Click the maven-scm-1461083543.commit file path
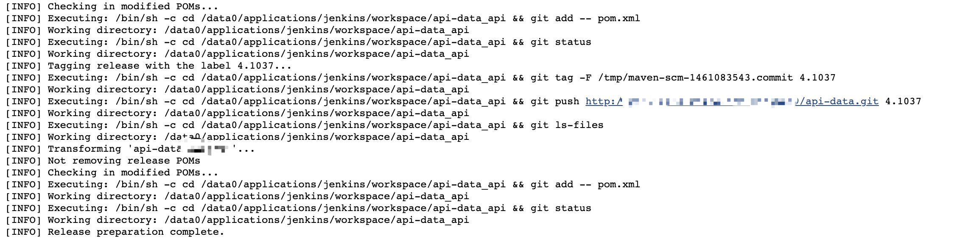This screenshot has height=239, width=980. coord(695,78)
